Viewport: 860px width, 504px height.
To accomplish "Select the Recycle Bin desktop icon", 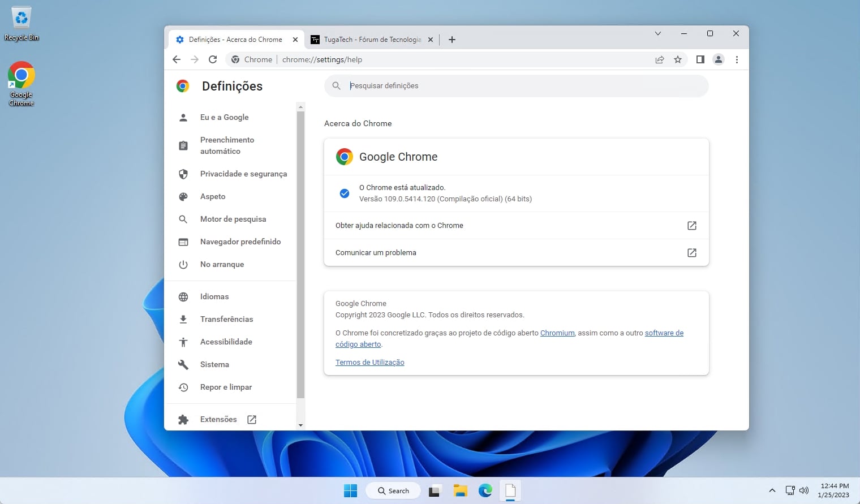I will coord(21,23).
